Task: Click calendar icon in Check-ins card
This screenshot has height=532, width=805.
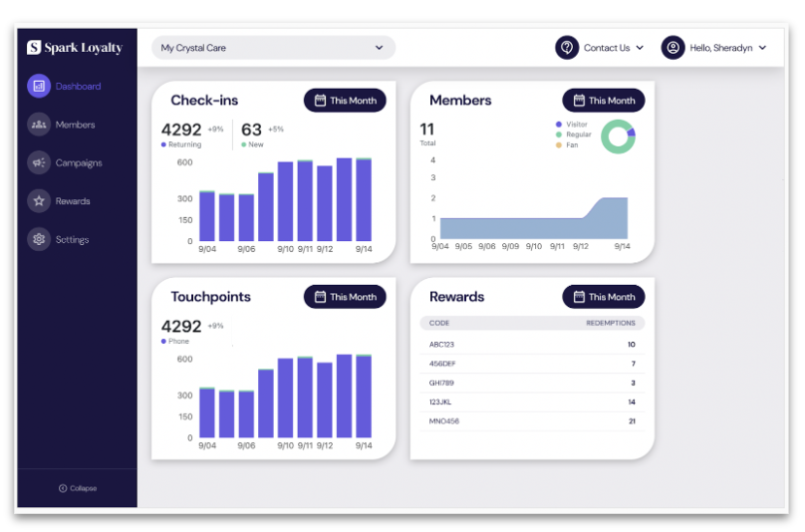Action: [x=320, y=101]
